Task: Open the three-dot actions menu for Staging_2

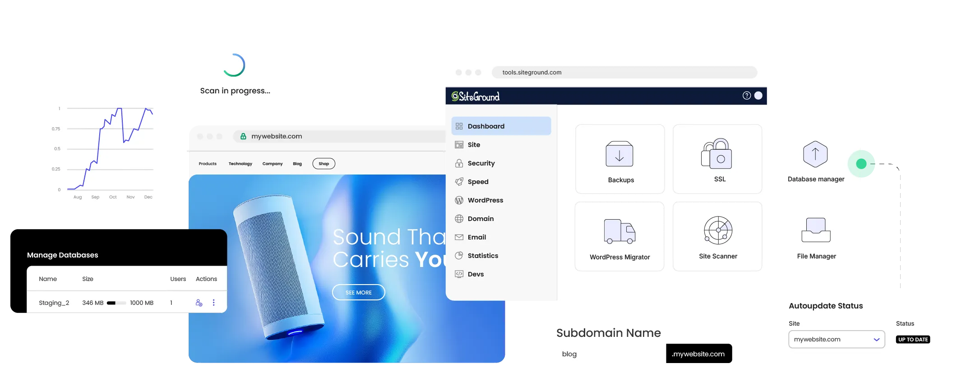Action: pyautogui.click(x=214, y=303)
